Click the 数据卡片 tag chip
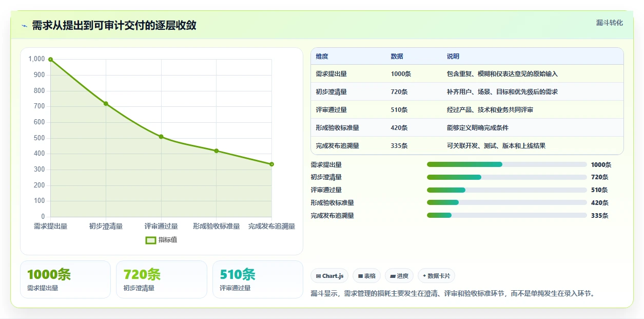Image resolution: width=644 pixels, height=319 pixels. tap(436, 276)
